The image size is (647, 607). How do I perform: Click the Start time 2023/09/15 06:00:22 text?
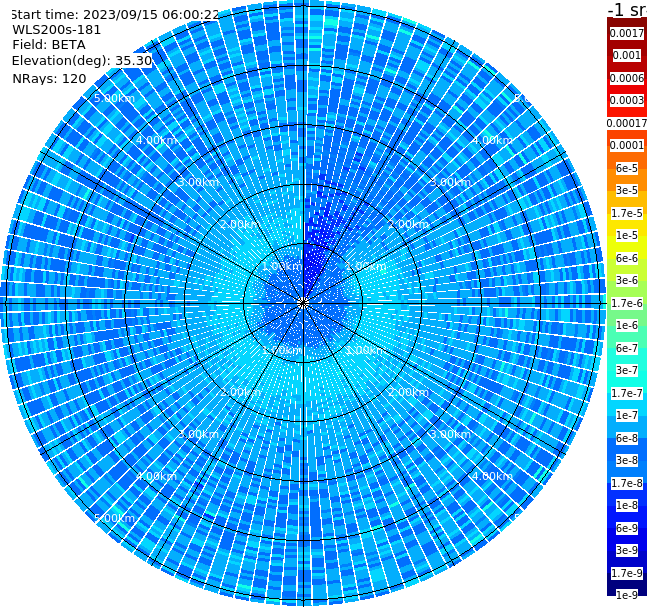pos(115,14)
